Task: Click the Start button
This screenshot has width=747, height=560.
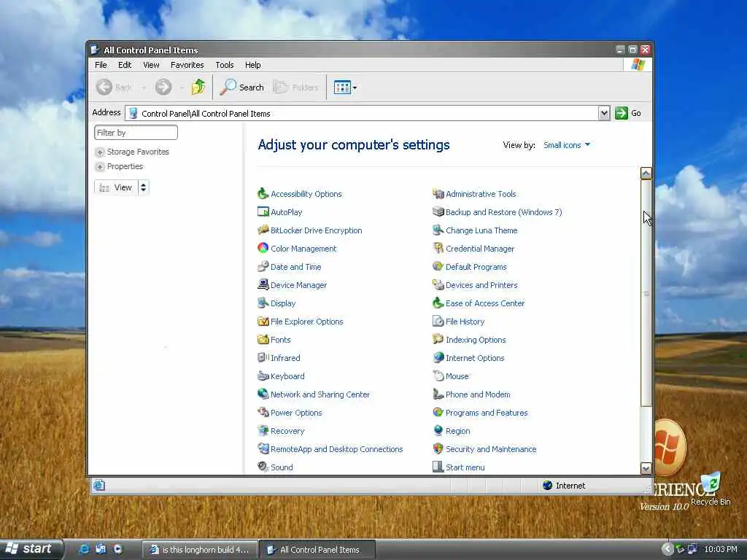Action: click(31, 549)
